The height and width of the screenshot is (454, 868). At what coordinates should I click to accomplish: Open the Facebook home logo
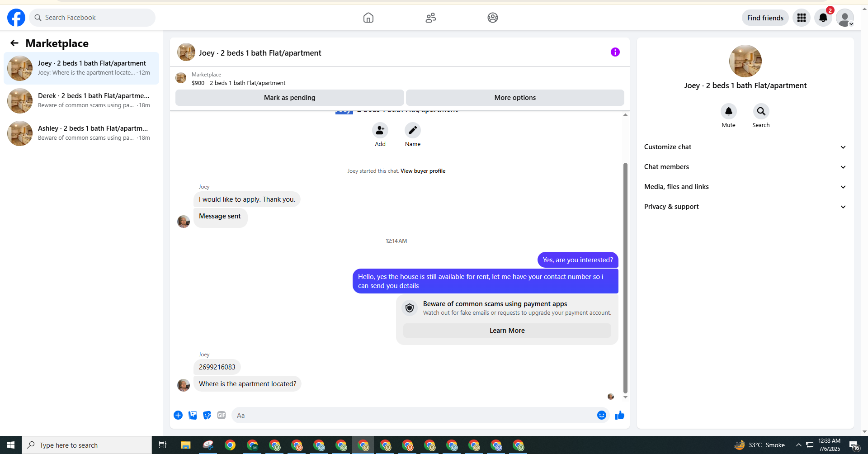click(16, 18)
